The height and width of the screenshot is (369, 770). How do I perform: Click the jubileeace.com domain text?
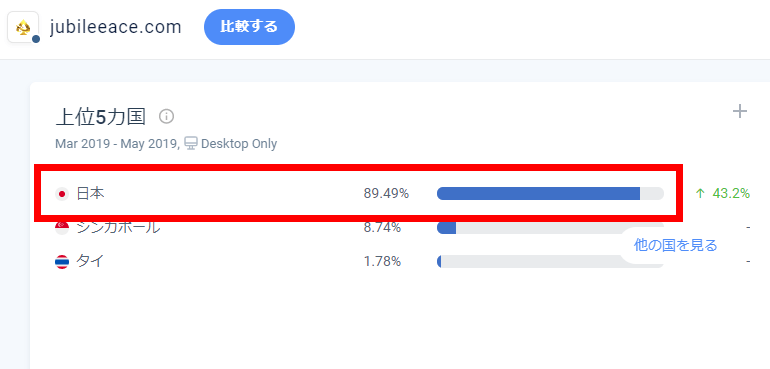[x=116, y=27]
